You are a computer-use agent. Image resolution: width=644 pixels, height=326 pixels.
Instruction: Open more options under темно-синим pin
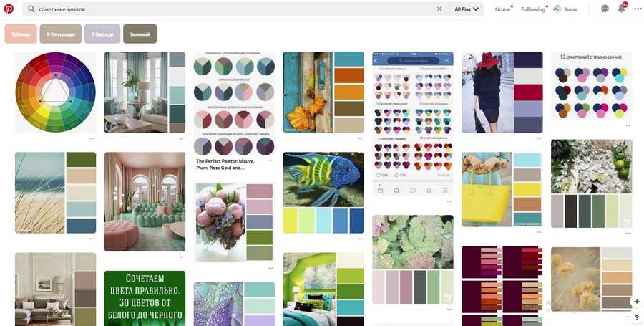click(628, 126)
